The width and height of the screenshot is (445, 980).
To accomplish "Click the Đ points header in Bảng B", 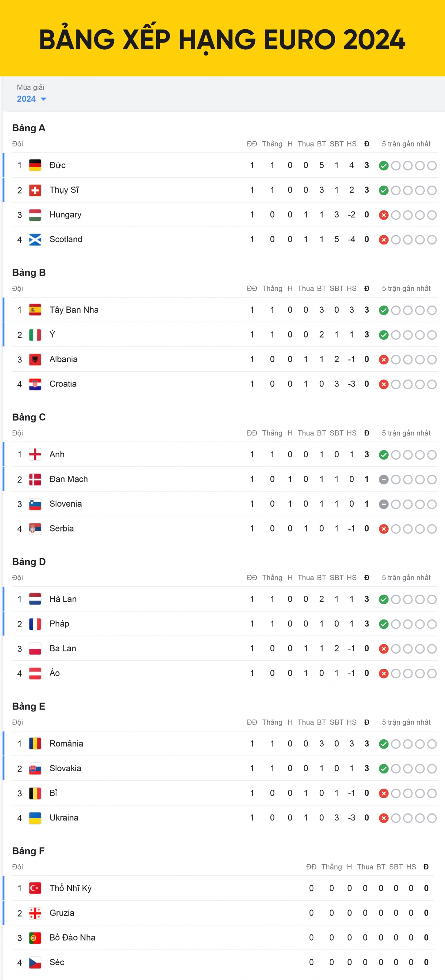I will pyautogui.click(x=367, y=288).
